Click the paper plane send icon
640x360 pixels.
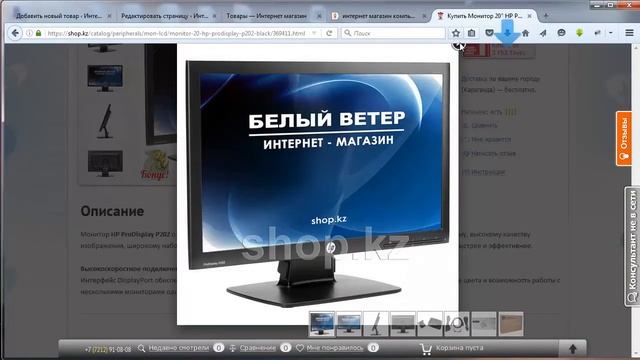coord(543,33)
